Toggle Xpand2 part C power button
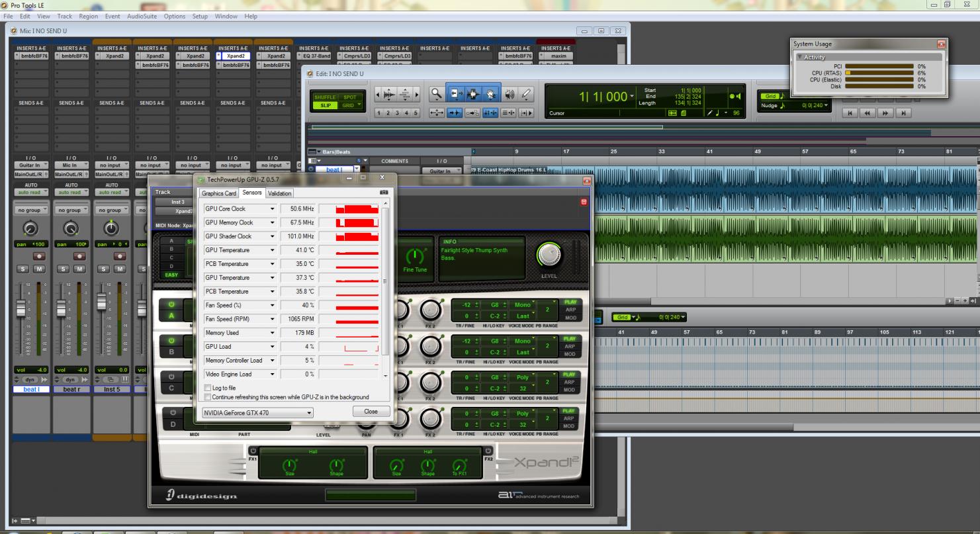The width and height of the screenshot is (980, 534). coord(173,377)
